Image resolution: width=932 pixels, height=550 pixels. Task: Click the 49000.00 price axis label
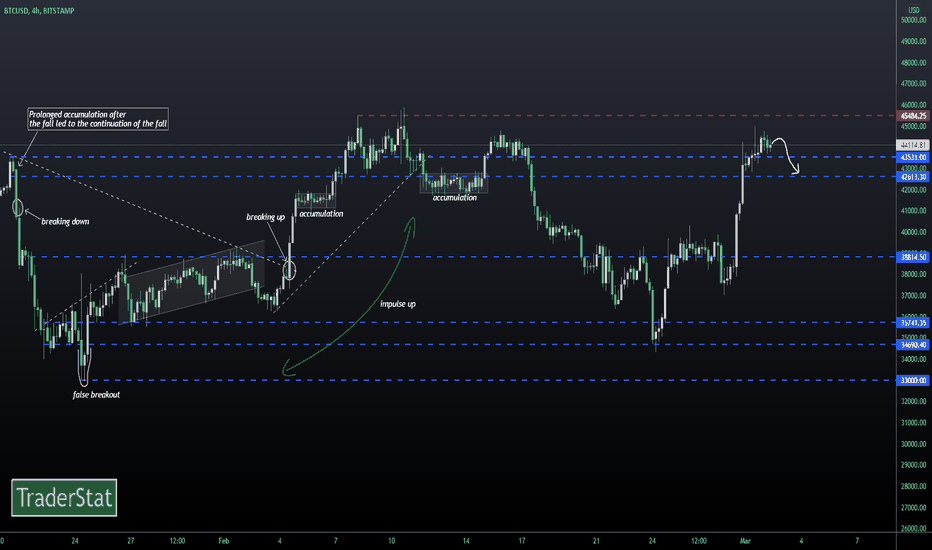click(x=914, y=42)
